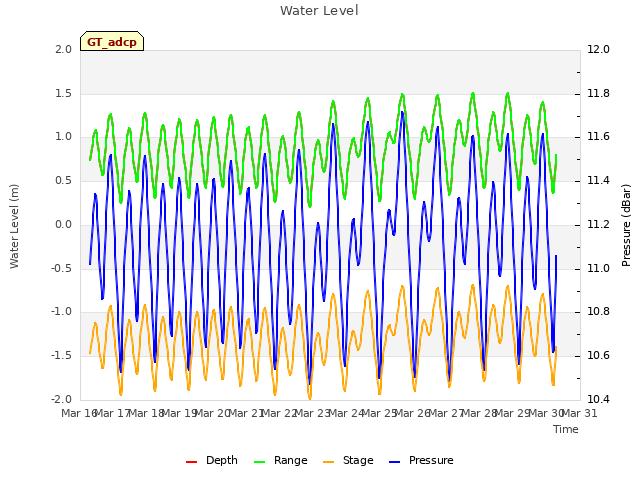This screenshot has width=640, height=480.
Task: Click the 10.4 right axis tick label
Action: click(x=598, y=400)
